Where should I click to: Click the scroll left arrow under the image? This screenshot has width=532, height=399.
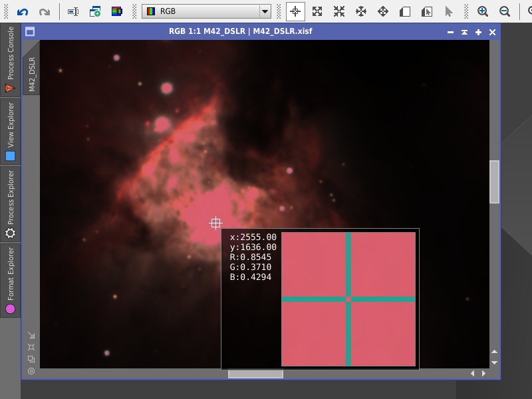(x=473, y=374)
